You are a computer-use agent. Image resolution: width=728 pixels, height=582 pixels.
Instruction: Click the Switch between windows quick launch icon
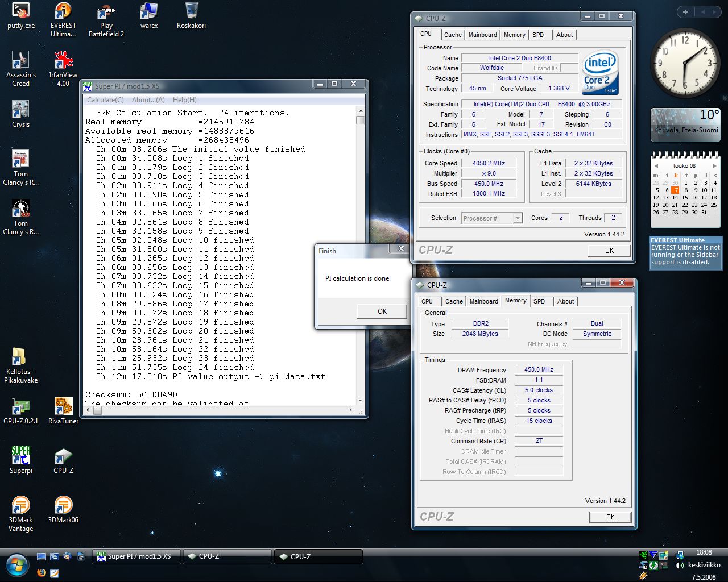55,557
